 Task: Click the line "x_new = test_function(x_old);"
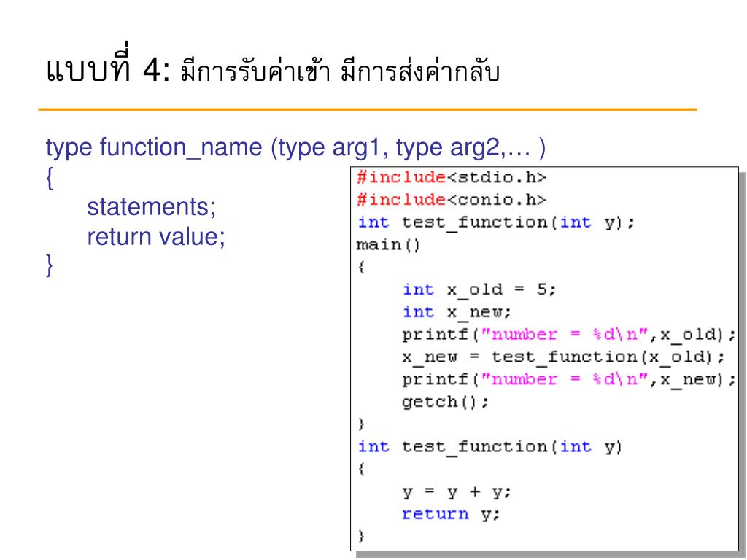[563, 357]
